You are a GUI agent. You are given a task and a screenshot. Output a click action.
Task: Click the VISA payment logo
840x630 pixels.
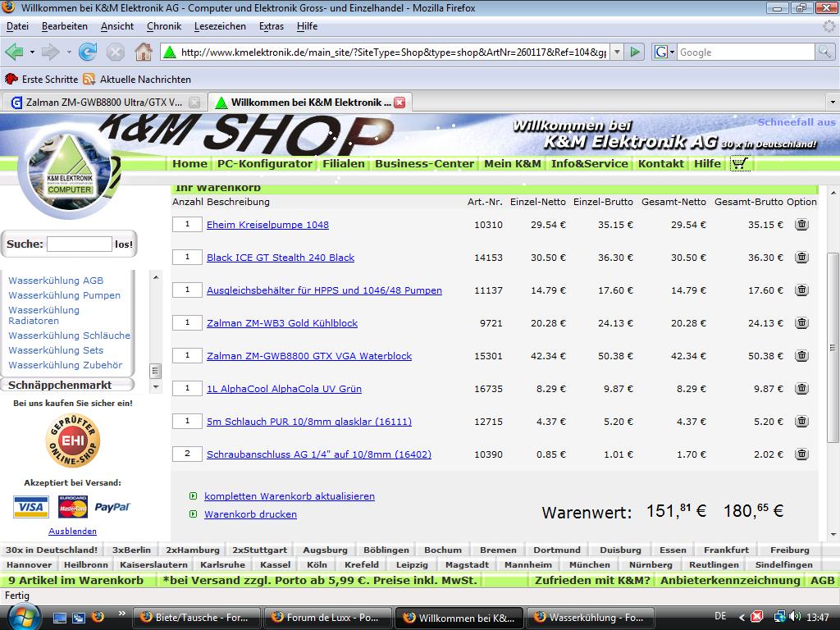pyautogui.click(x=31, y=507)
